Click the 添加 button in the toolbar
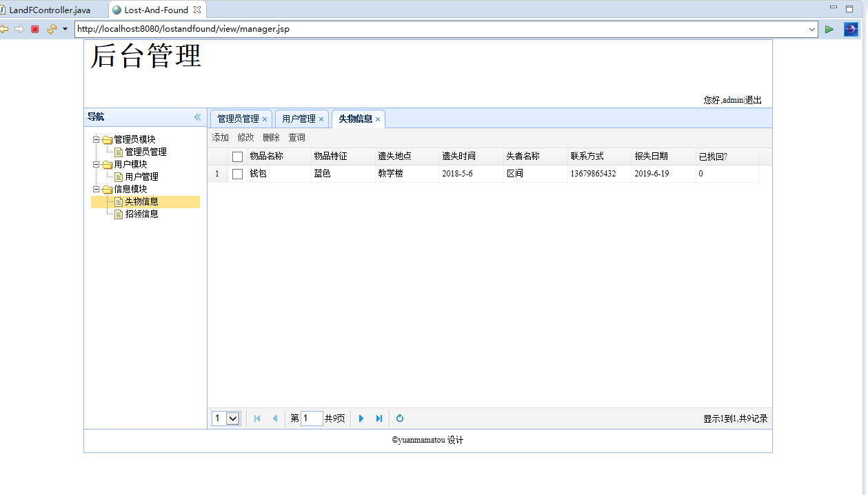 pos(221,138)
